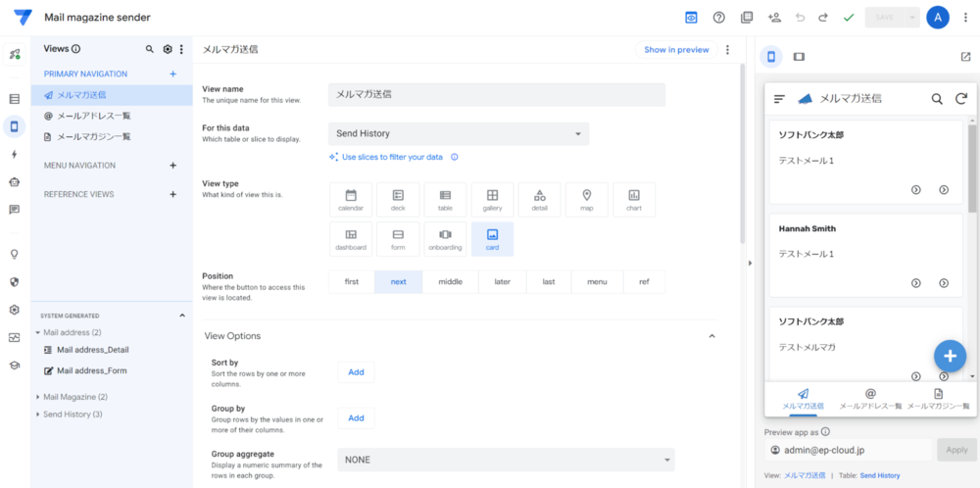Open the share/add user icon
The image size is (980, 488).
(x=774, y=18)
